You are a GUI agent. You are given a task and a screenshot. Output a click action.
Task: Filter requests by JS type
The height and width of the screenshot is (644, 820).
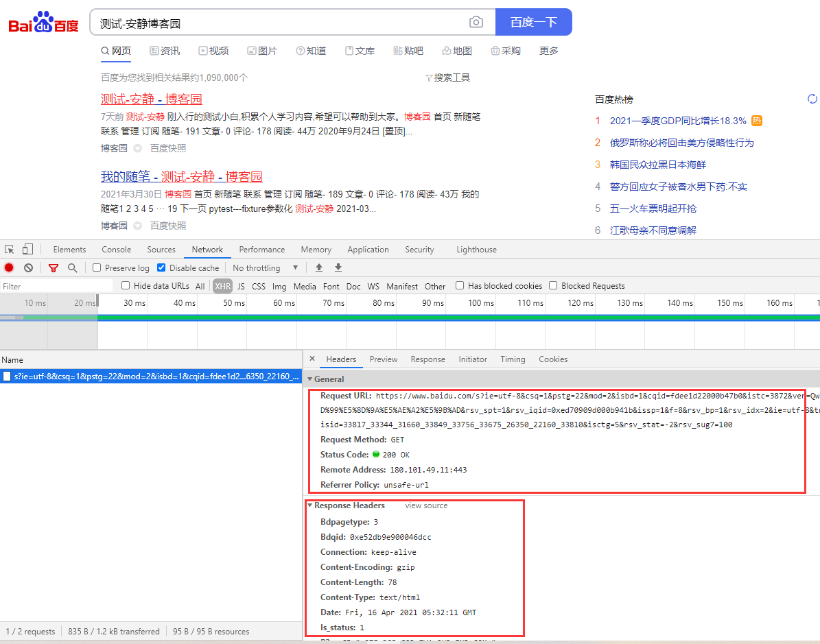click(241, 286)
